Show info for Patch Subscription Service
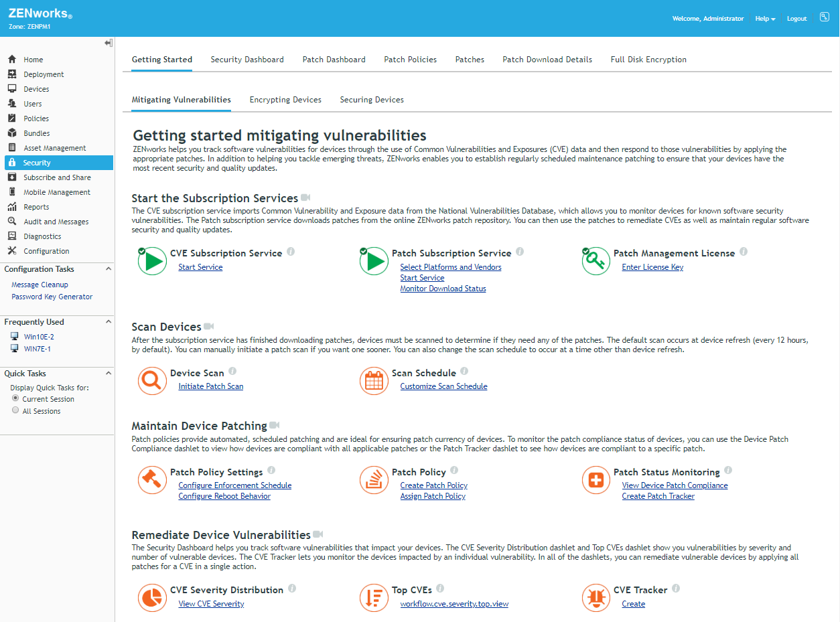This screenshot has height=622, width=840. pyautogui.click(x=520, y=252)
